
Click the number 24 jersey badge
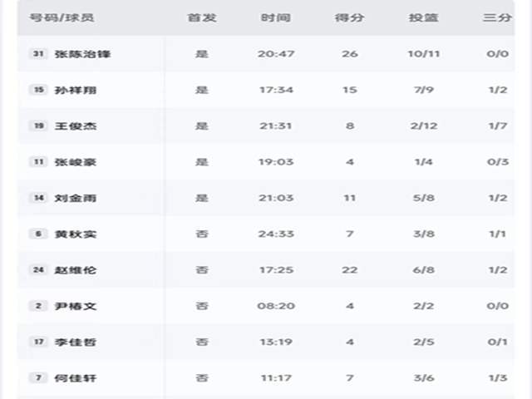(37, 270)
